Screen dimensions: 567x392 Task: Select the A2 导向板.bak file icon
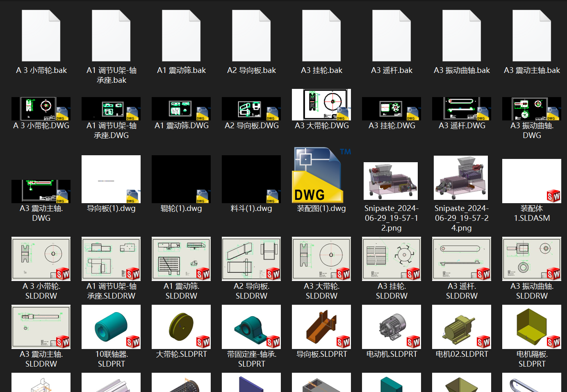251,36
